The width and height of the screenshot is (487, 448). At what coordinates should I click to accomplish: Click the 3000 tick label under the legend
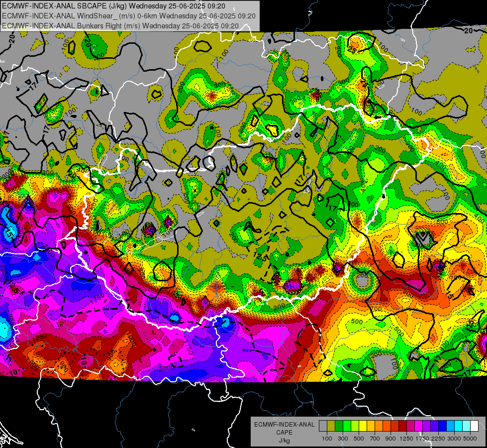(x=454, y=439)
